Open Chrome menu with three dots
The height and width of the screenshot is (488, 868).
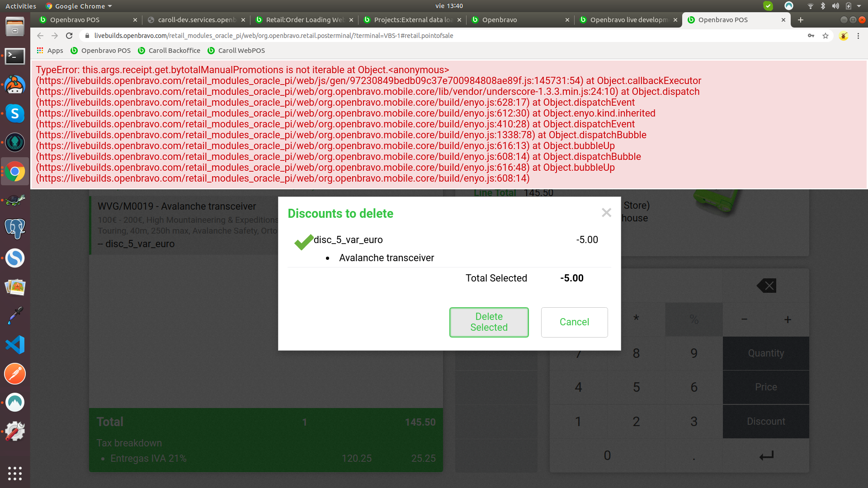click(858, 36)
